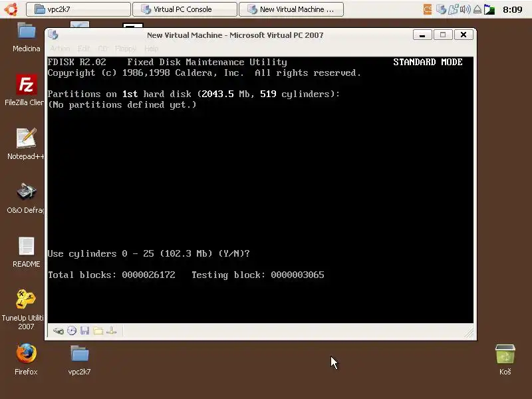Open the CD menu
Viewport: 532px width, 399px height.
[103, 49]
